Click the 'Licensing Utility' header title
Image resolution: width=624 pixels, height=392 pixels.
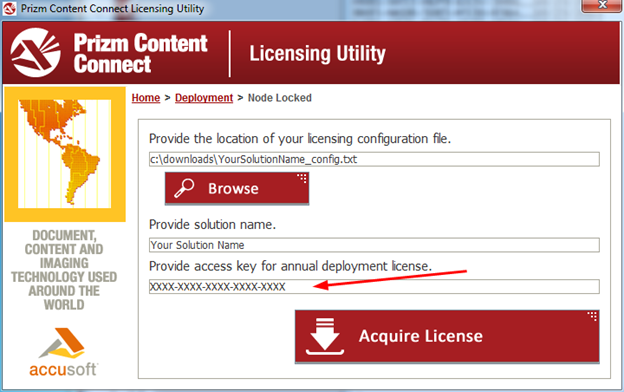click(317, 54)
